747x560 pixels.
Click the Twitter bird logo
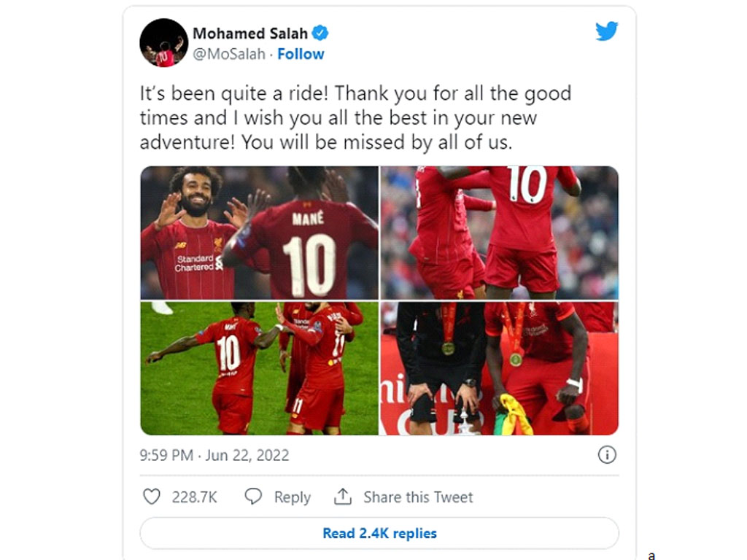(606, 31)
